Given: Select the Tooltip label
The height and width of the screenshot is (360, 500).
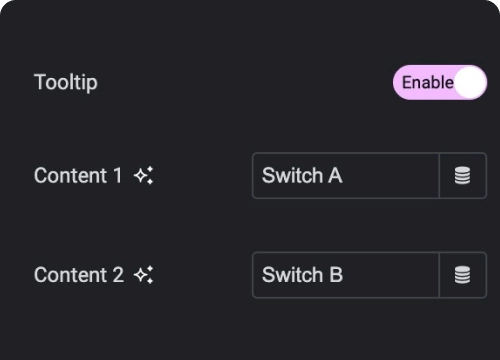Looking at the screenshot, I should [66, 82].
